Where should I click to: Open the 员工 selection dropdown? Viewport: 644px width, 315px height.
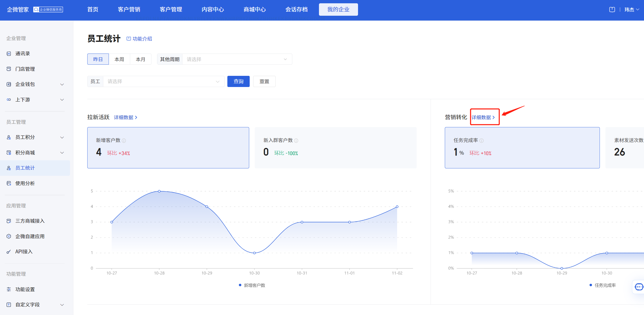(x=164, y=81)
